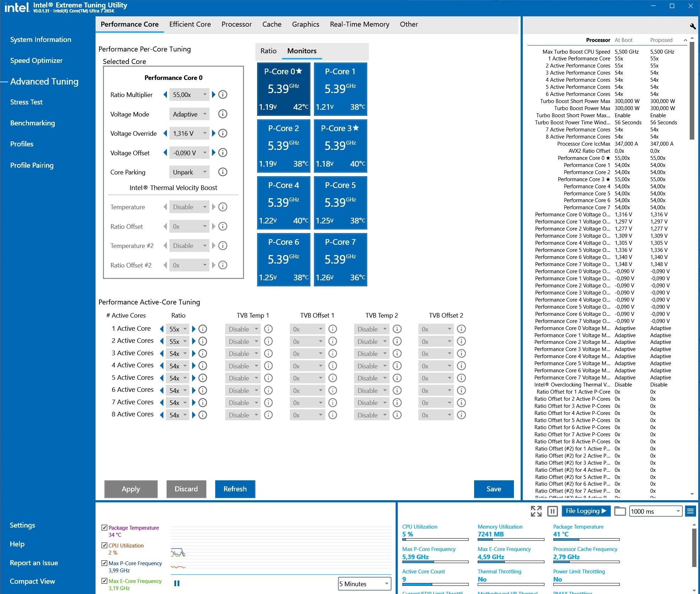Viewport: 700px width, 594px height.
Task: Open the Voltage Mode Adaptive dropdown
Action: pos(189,114)
